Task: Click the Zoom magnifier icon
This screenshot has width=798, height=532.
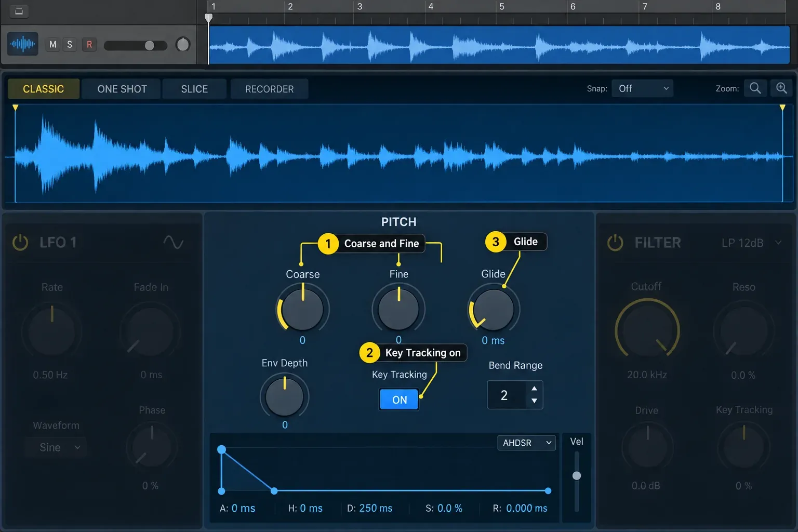Action: (755, 88)
